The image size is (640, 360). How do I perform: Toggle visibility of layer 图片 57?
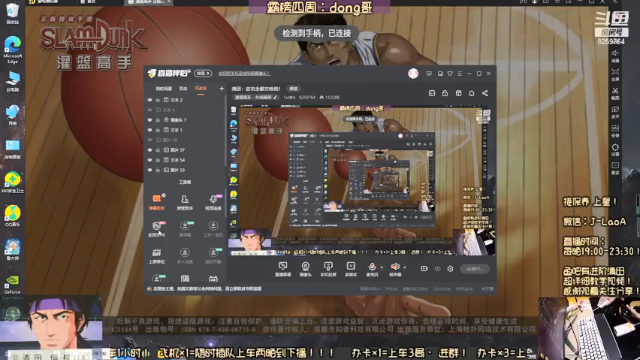pos(150,150)
